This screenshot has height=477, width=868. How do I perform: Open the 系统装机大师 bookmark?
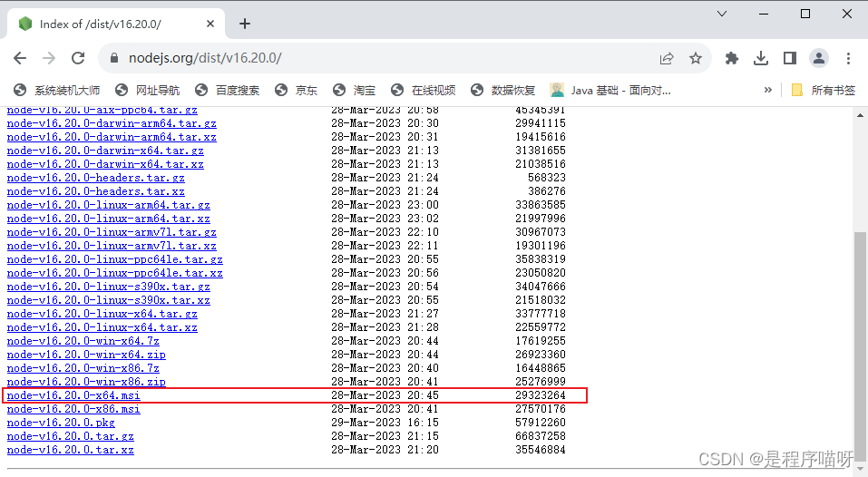[x=56, y=90]
